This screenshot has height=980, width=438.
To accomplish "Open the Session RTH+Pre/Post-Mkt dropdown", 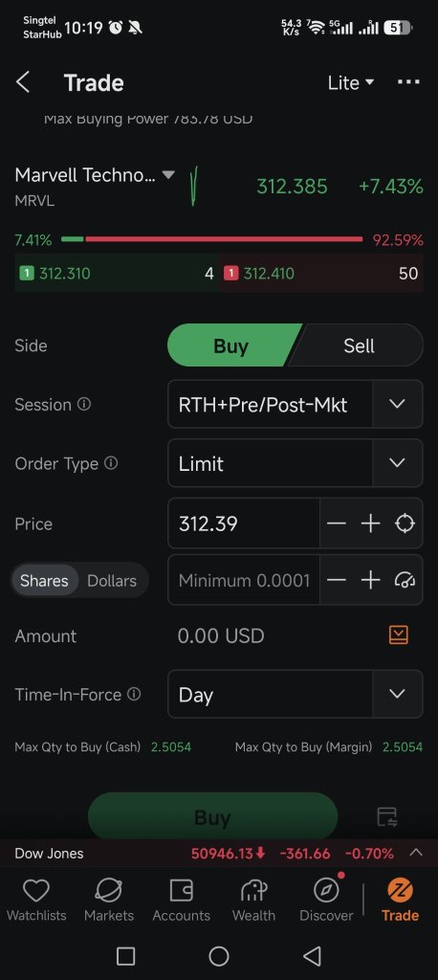I will click(295, 405).
